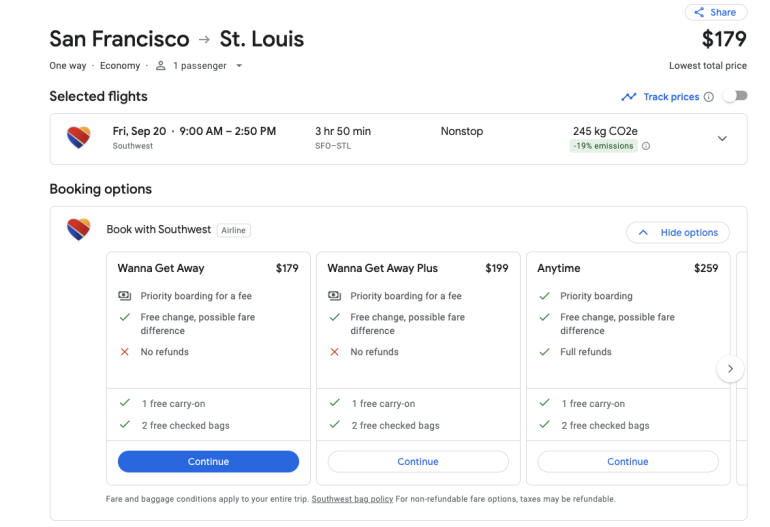Click the -19% emissions badge
The height and width of the screenshot is (527, 770).
tap(603, 146)
